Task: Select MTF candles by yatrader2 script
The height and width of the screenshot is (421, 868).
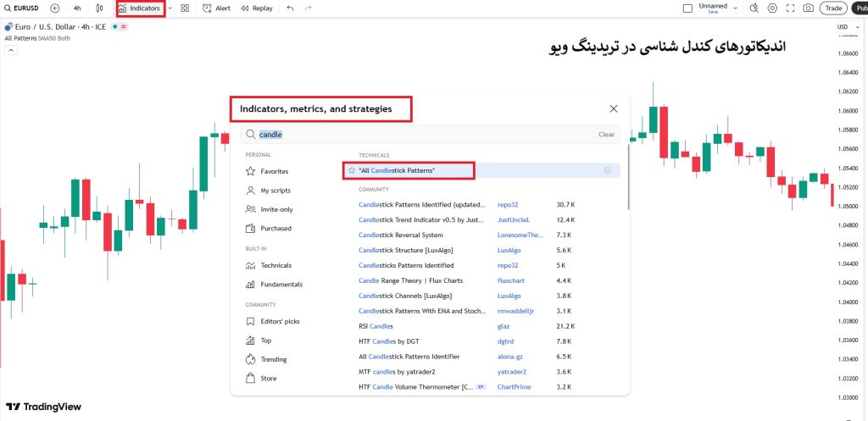Action: tap(397, 372)
